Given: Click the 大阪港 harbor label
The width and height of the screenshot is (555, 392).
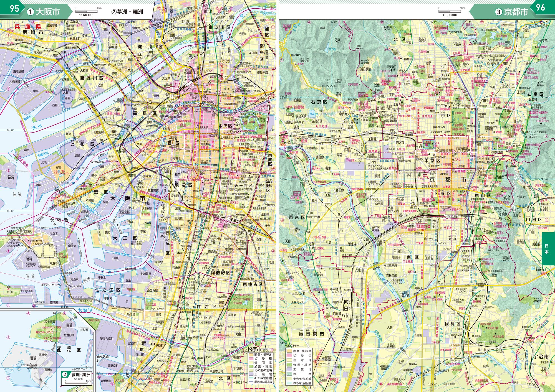Looking at the screenshot, I should click(59, 220).
